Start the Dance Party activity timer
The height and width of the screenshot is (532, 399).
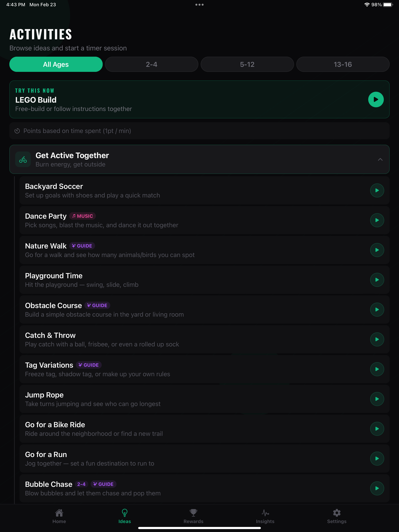pos(377,220)
